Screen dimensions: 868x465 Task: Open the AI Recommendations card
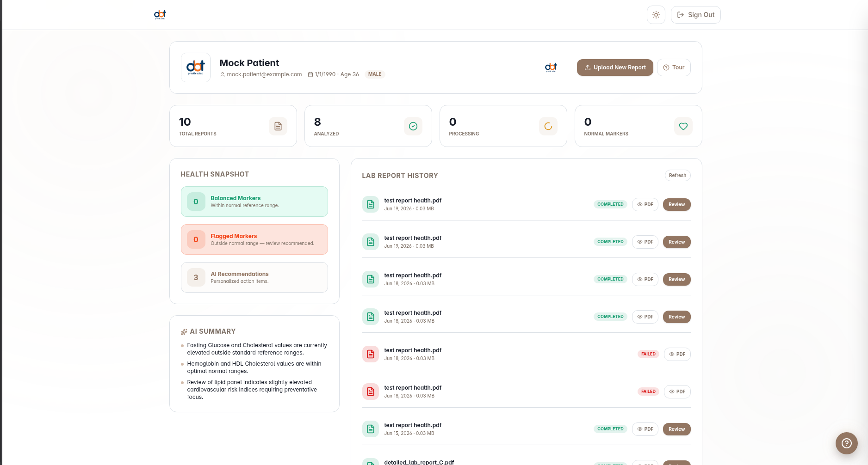coord(254,277)
